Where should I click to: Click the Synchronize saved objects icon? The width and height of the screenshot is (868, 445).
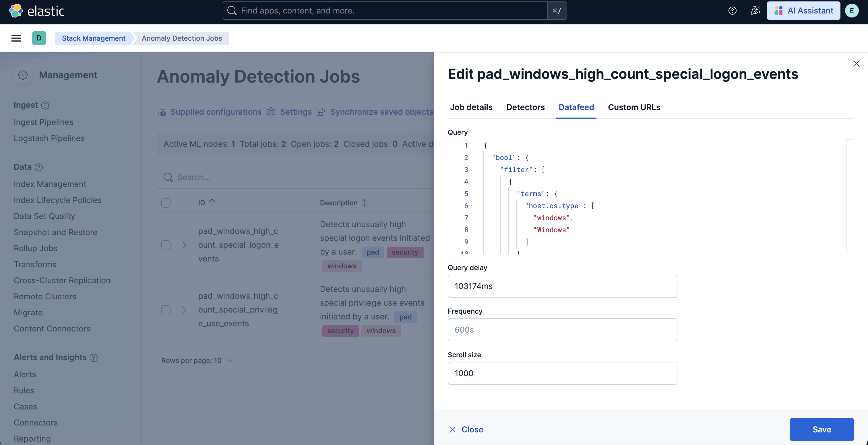click(321, 112)
